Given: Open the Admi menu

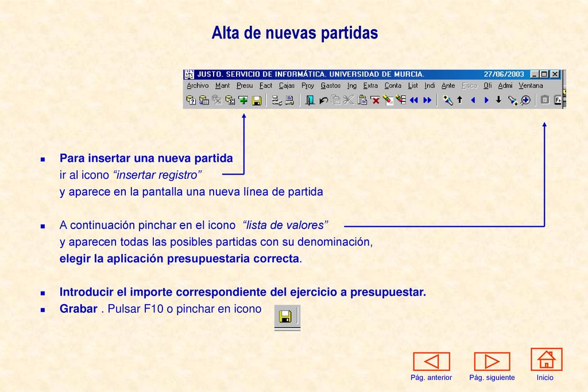Looking at the screenshot, I should [505, 86].
